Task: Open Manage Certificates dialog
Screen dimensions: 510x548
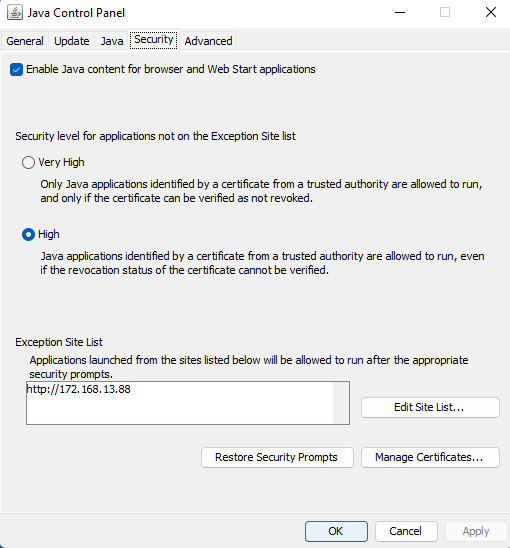Action: click(x=430, y=457)
